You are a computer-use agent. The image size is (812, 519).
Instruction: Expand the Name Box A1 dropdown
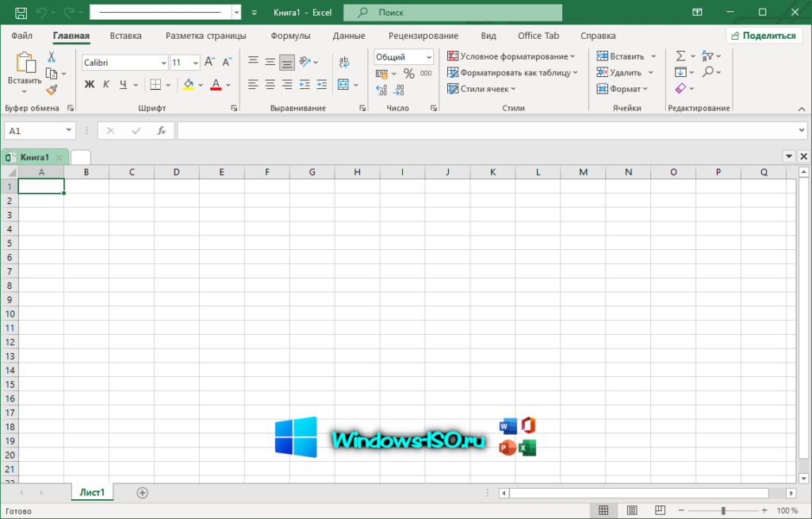[68, 131]
